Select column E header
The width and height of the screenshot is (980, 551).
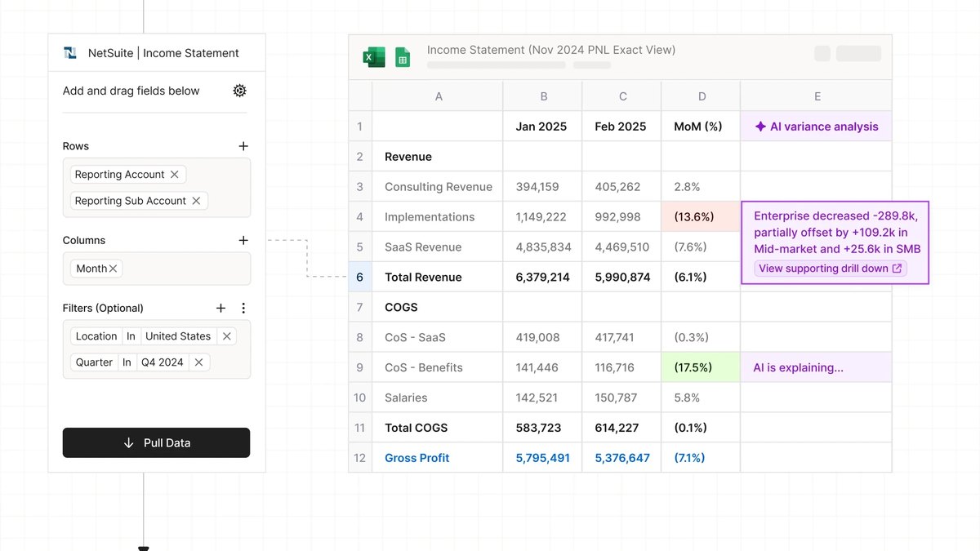coord(817,96)
